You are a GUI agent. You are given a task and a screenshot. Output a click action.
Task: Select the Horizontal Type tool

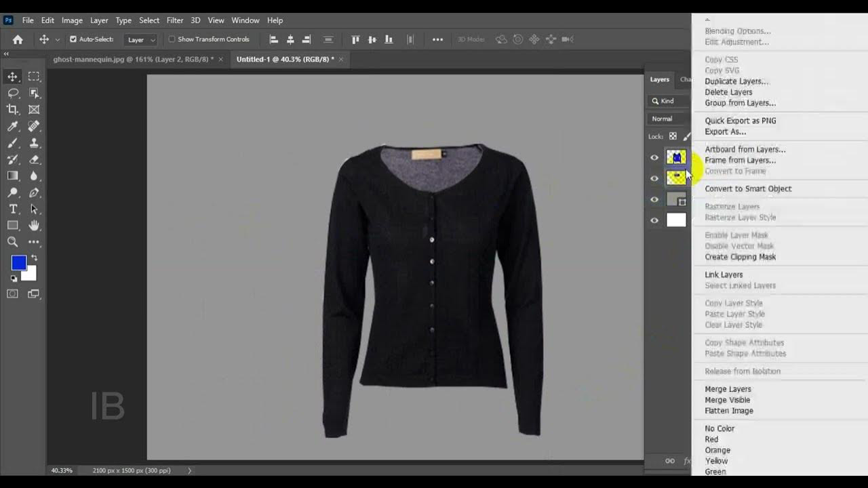12,209
